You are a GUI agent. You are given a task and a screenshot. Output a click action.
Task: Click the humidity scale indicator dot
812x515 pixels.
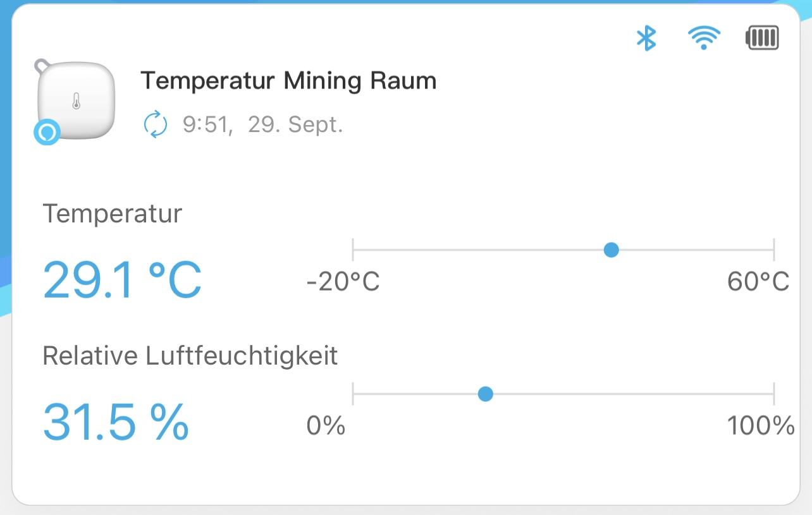485,394
